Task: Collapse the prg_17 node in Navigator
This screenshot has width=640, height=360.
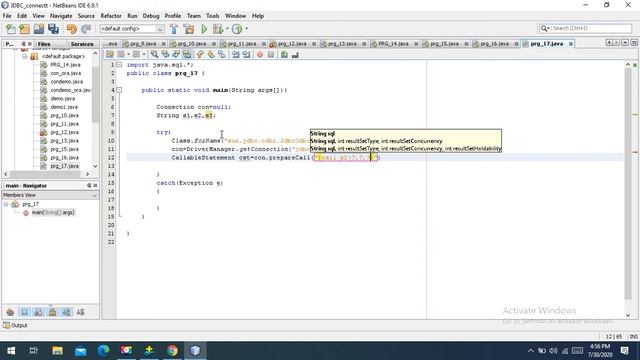Action: click(x=6, y=204)
